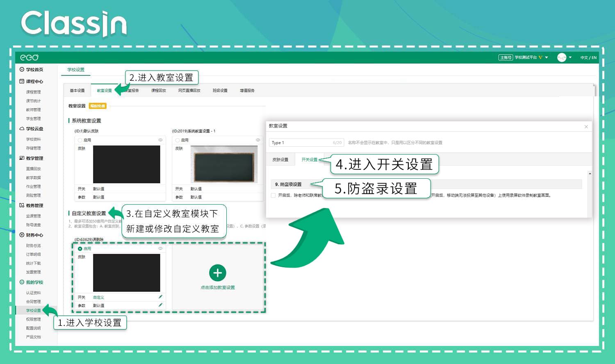The image size is (615, 364).
Task: Preview the (ID:2019) card via eye icon
Action: click(x=258, y=140)
